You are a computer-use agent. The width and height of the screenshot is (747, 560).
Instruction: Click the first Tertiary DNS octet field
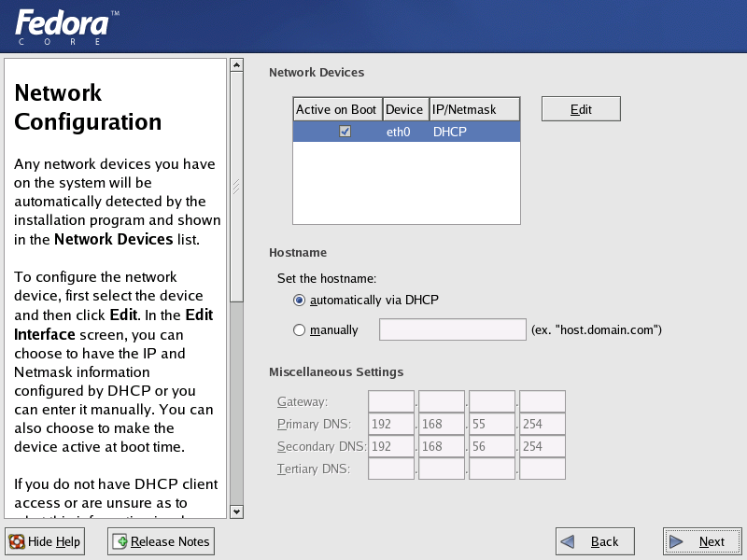[x=391, y=469]
